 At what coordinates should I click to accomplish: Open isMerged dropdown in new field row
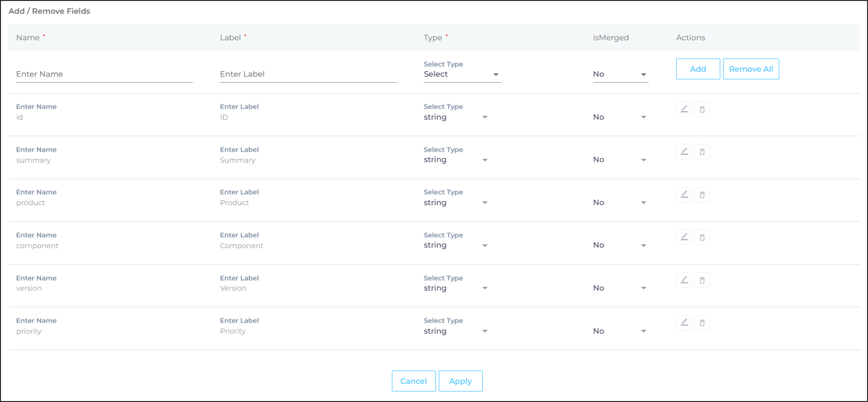pos(620,74)
